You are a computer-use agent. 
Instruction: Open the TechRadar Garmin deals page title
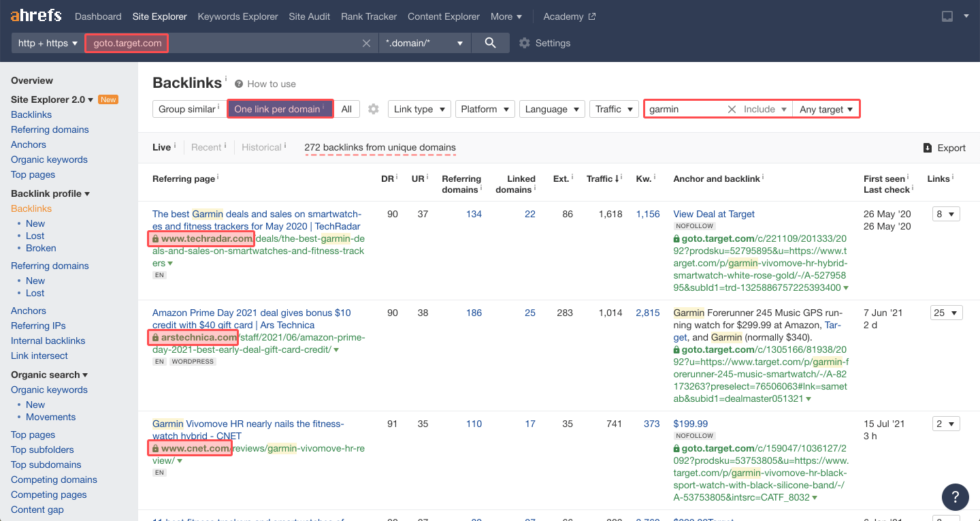tap(257, 220)
